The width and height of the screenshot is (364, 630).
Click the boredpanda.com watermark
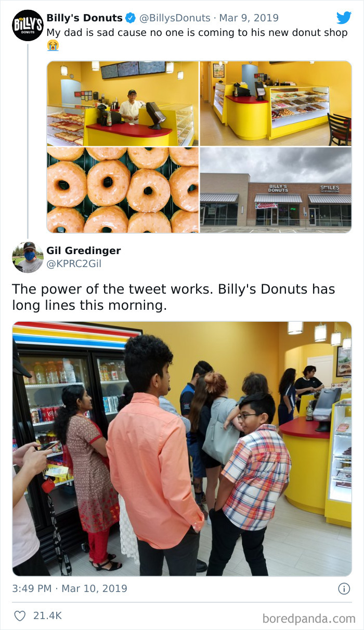309,619
